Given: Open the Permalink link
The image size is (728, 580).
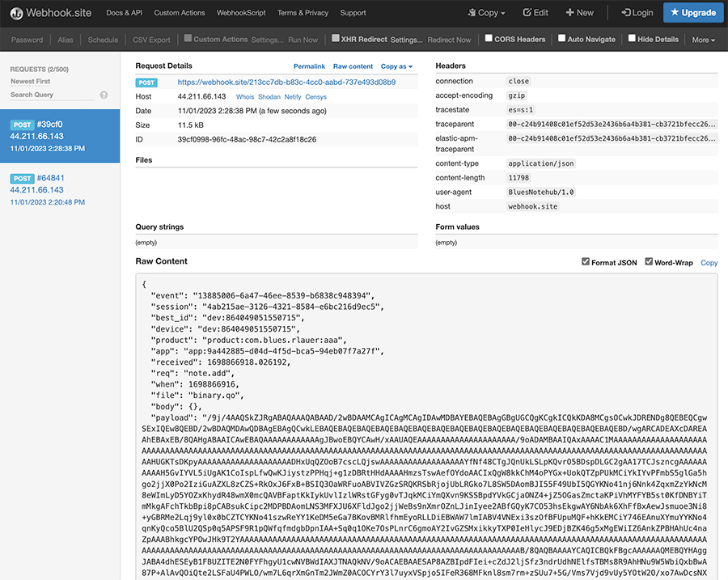Looking at the screenshot, I should tap(309, 66).
